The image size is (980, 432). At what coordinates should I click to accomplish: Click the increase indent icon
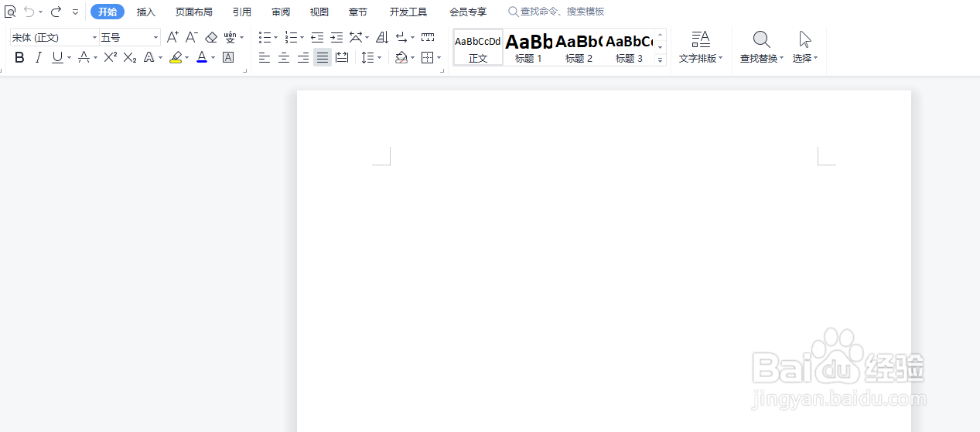coord(336,37)
